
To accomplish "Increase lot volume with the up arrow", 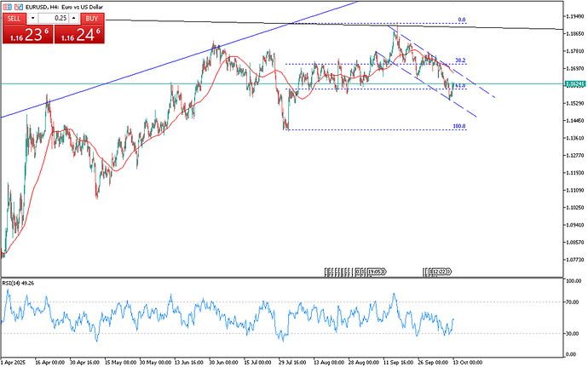I will pos(74,17).
